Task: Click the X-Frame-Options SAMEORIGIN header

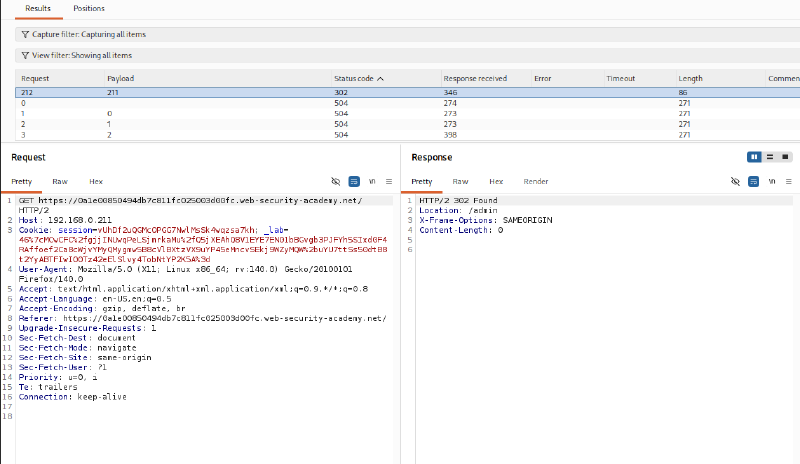Action: pos(486,220)
